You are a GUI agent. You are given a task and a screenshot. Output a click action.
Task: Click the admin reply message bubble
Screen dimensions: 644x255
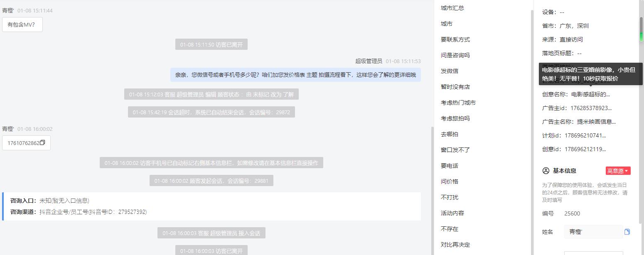tap(295, 75)
